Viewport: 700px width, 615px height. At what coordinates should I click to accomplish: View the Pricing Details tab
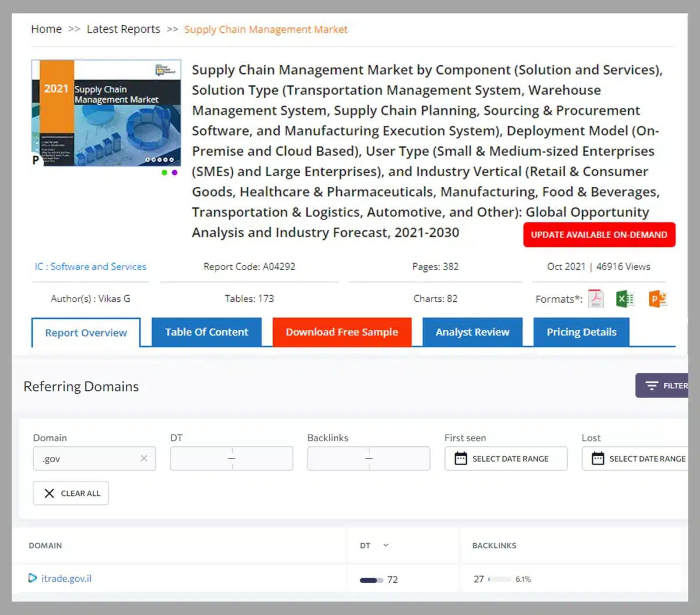[x=581, y=332]
